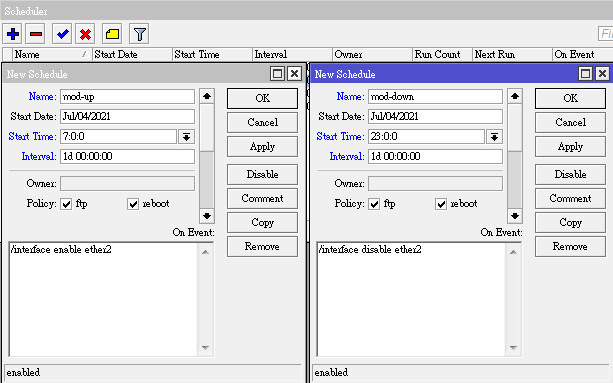The width and height of the screenshot is (613, 383).
Task: Click the Find search box in Scheduler
Action: (x=606, y=34)
